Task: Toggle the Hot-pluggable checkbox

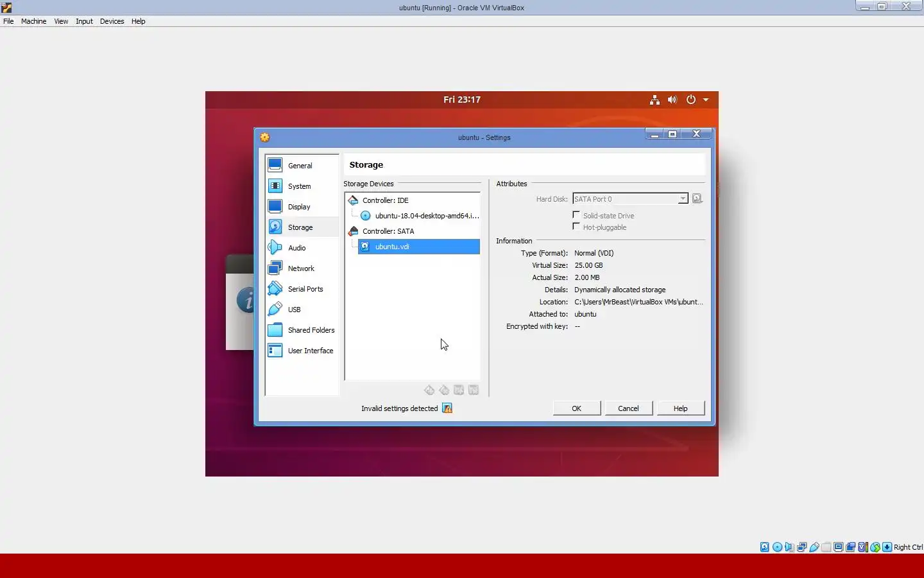Action: tap(576, 227)
